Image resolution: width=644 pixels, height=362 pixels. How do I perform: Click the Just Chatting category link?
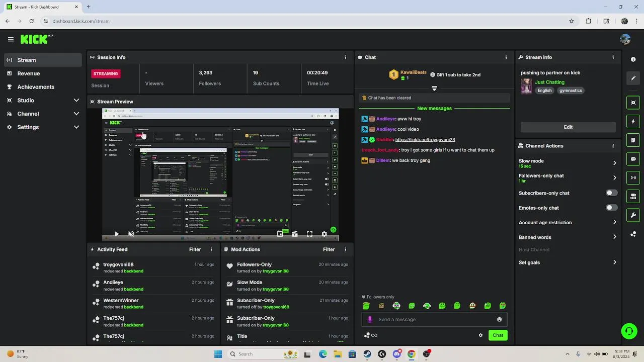point(549,82)
